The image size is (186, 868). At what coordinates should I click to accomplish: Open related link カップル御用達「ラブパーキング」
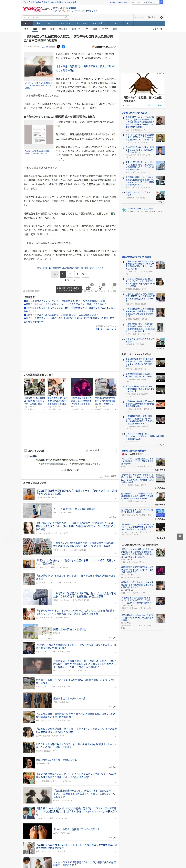tap(64, 301)
